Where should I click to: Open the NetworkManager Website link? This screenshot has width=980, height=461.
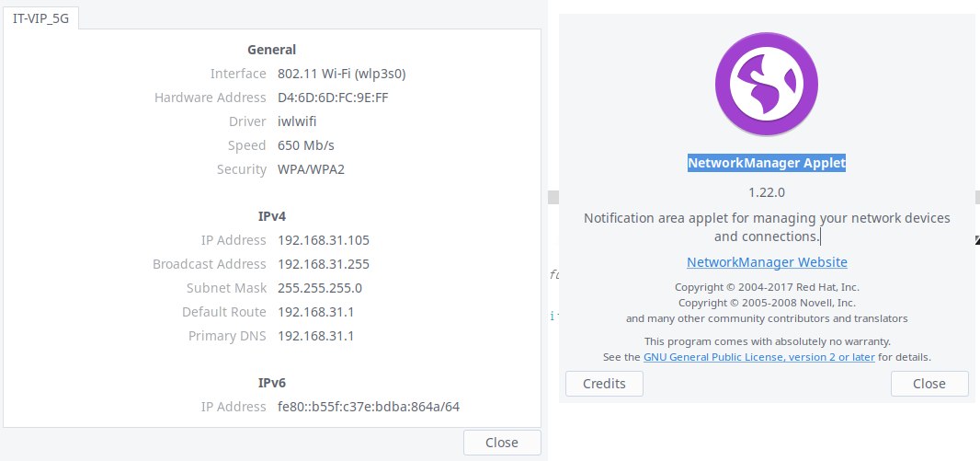[x=767, y=262]
